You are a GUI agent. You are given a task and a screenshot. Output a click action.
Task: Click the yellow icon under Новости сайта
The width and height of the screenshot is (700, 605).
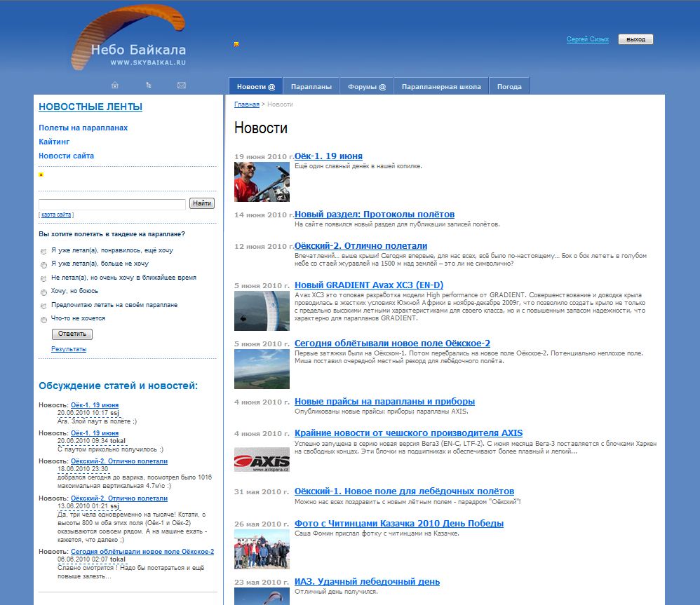[41, 175]
